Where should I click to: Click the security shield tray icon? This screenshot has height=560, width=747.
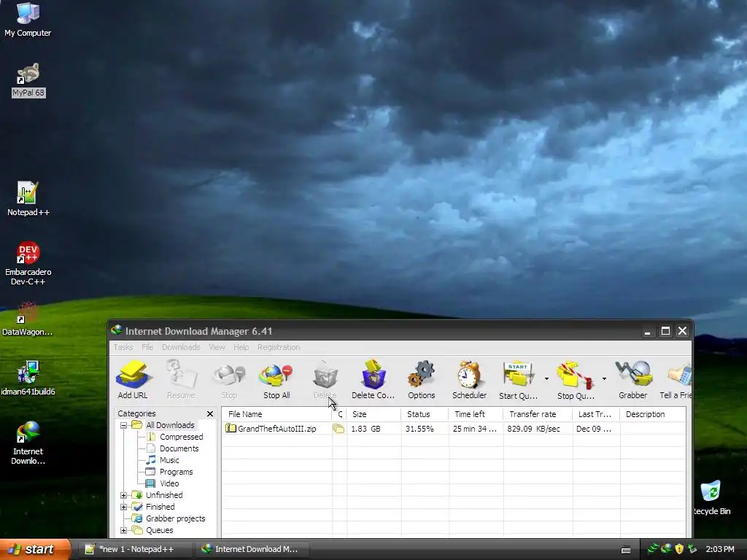(x=679, y=549)
